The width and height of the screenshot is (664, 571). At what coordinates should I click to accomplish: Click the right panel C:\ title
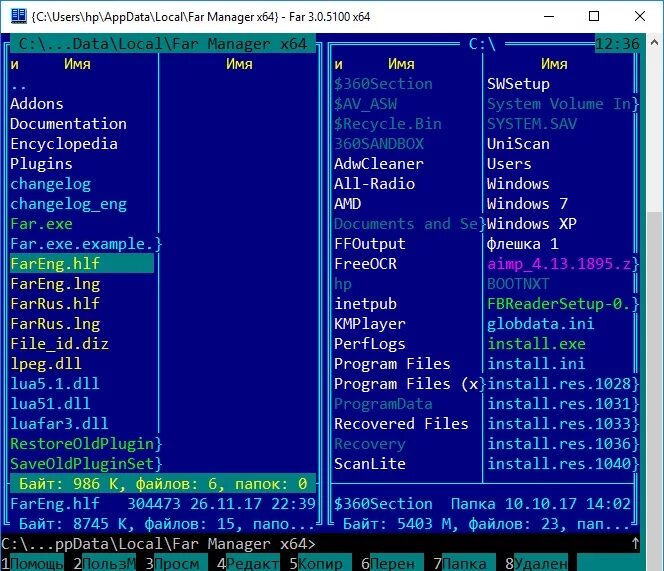pyautogui.click(x=482, y=44)
